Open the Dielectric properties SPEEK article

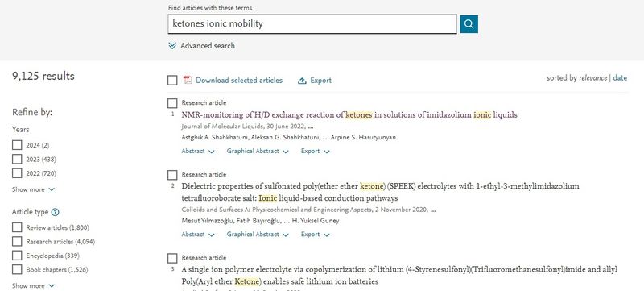click(x=380, y=193)
